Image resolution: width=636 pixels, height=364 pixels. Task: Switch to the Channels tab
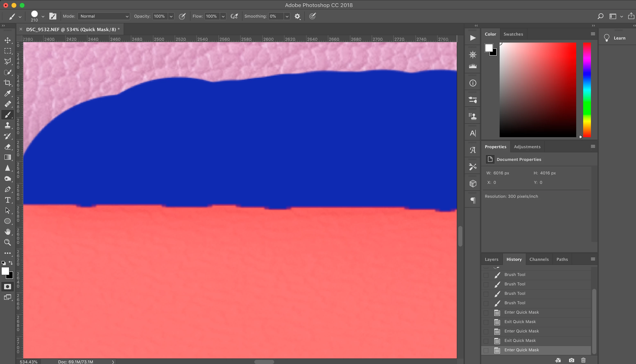539,259
